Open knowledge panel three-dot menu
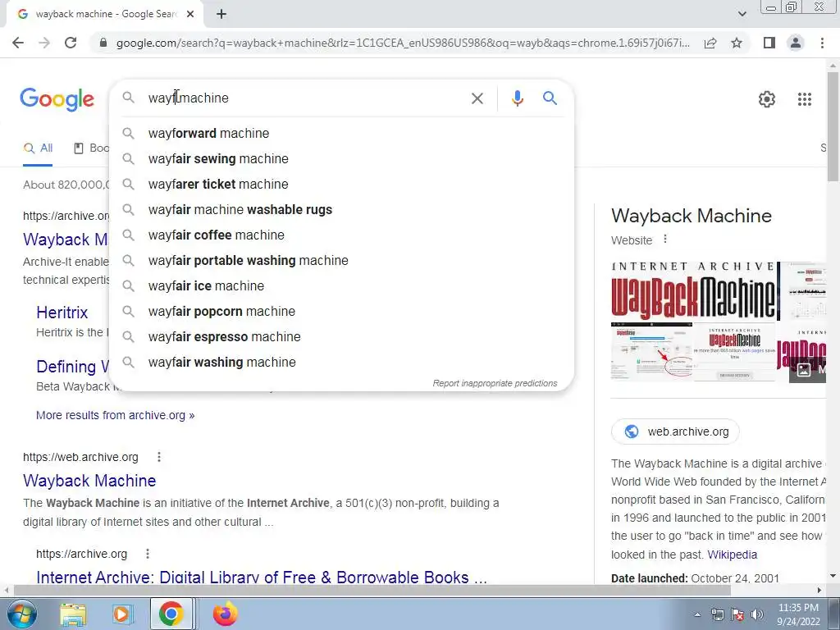This screenshot has width=840, height=630. (x=665, y=239)
